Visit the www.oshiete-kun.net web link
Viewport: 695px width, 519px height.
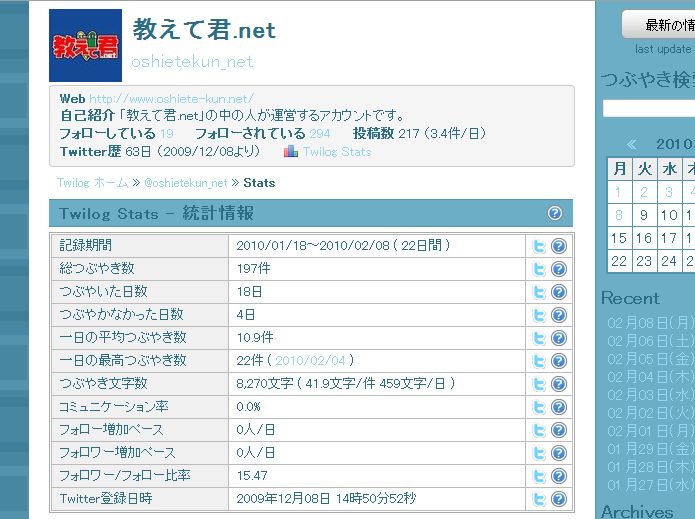[x=171, y=98]
